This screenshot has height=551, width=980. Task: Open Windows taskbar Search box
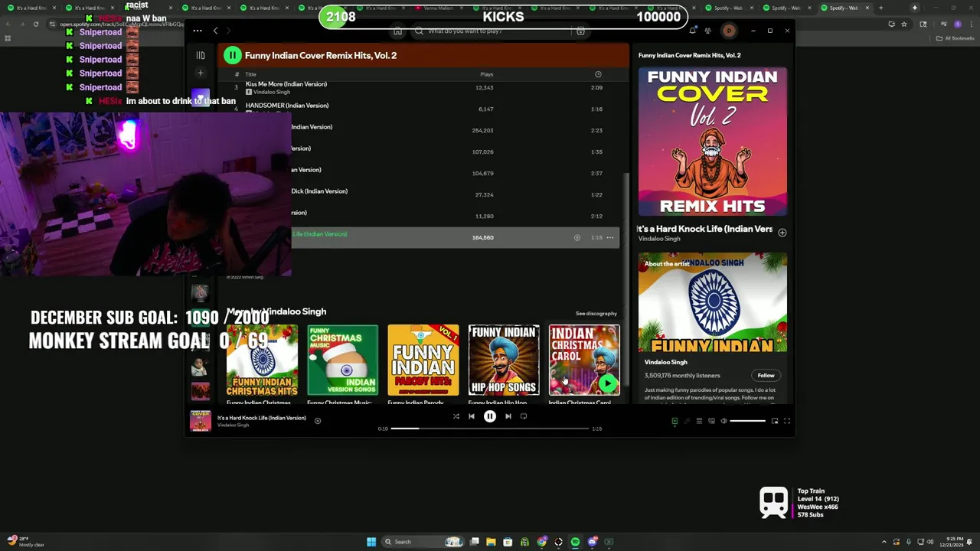423,542
